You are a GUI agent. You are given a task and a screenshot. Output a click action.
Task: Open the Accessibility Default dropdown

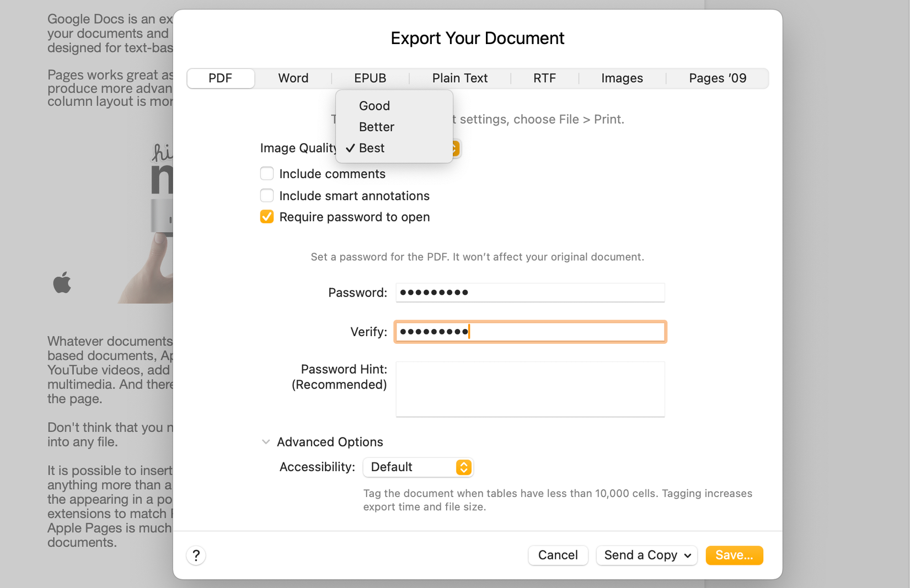418,467
